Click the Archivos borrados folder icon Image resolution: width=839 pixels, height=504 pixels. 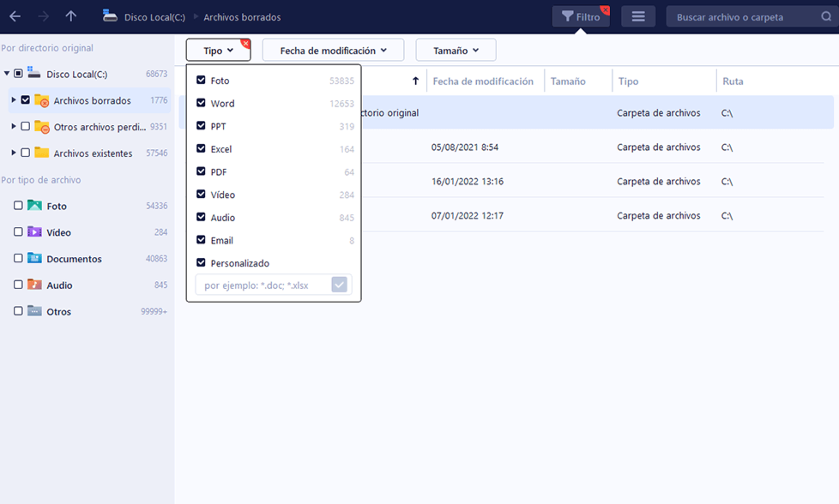point(42,100)
